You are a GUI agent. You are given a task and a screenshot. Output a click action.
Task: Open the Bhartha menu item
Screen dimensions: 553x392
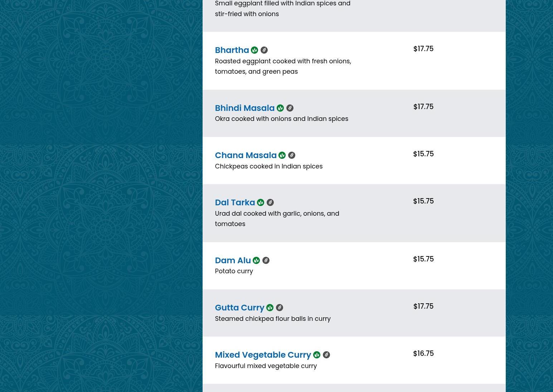click(x=232, y=50)
